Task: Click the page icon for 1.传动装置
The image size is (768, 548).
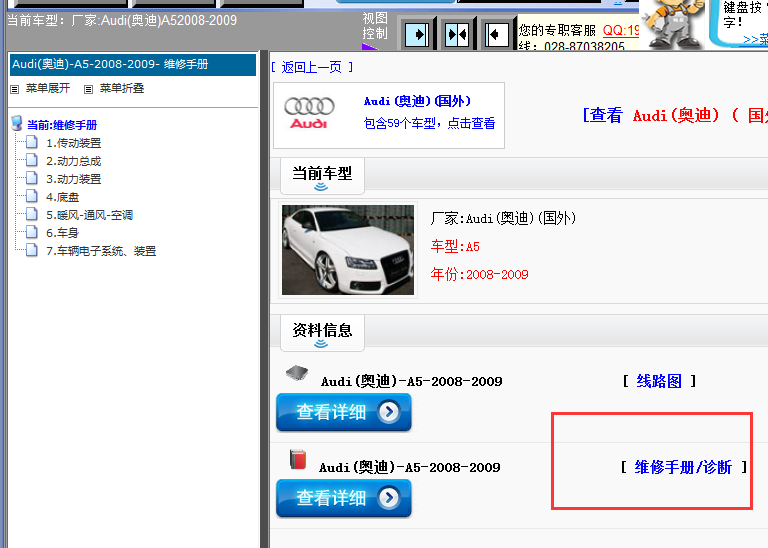Action: pos(32,142)
